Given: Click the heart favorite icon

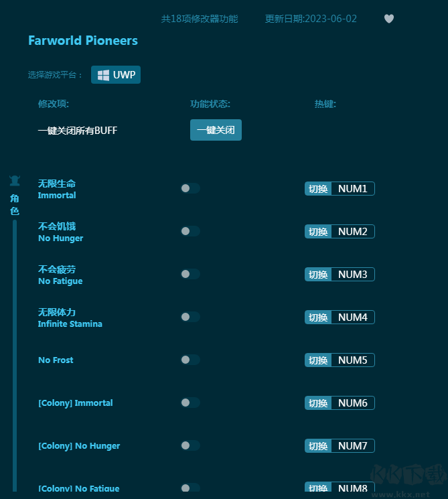Looking at the screenshot, I should (x=389, y=19).
